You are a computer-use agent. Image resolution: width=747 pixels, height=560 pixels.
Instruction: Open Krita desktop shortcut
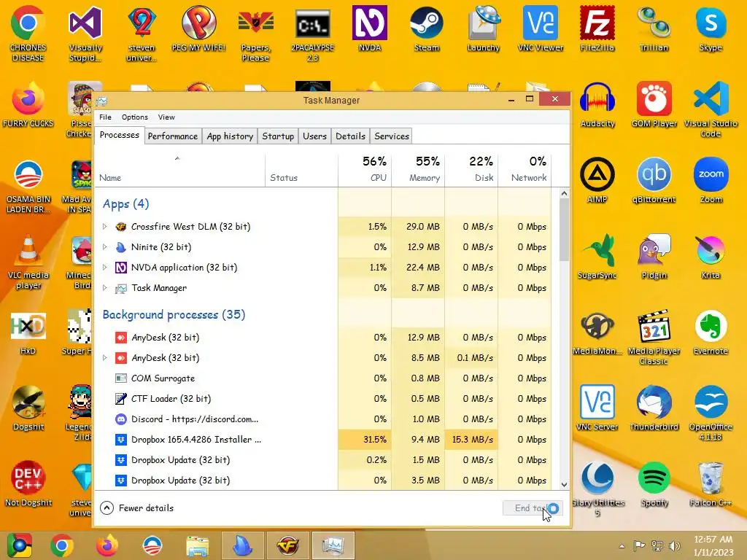711,257
